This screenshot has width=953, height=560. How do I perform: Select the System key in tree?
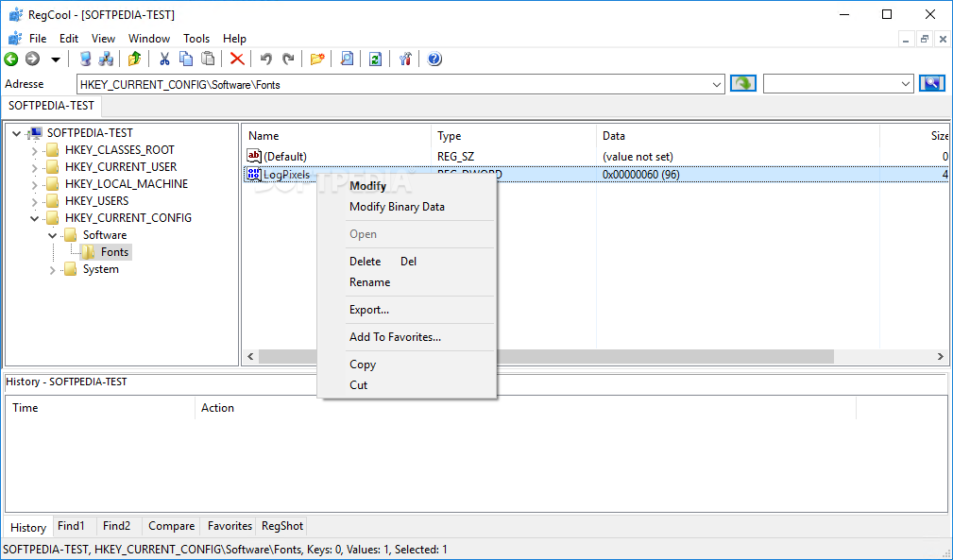point(100,269)
